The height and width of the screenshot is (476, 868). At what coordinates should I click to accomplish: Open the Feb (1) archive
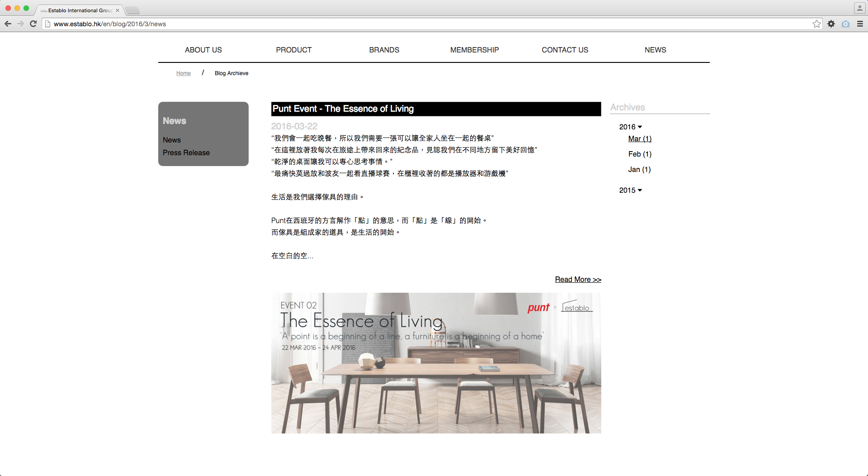tap(639, 154)
